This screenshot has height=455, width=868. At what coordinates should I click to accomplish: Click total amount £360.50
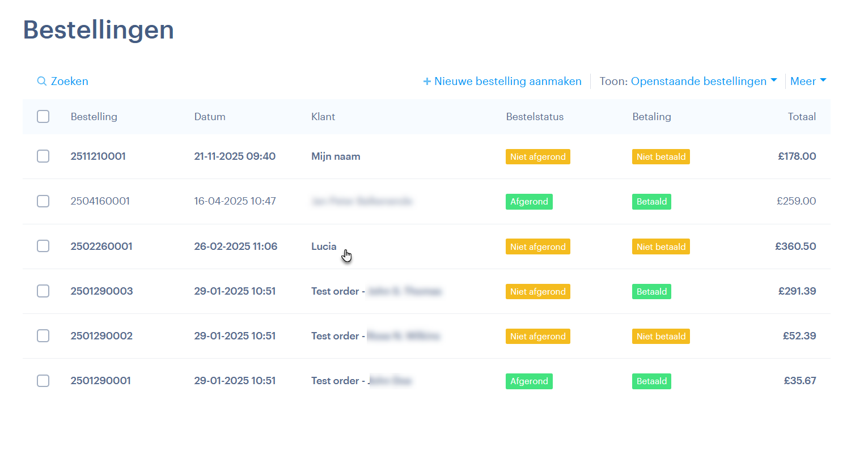[x=796, y=246]
